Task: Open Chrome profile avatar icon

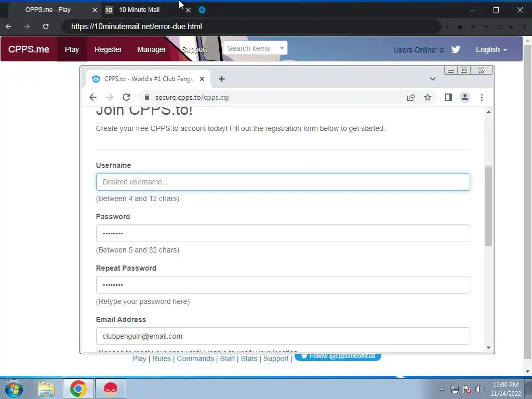Action: pos(465,97)
